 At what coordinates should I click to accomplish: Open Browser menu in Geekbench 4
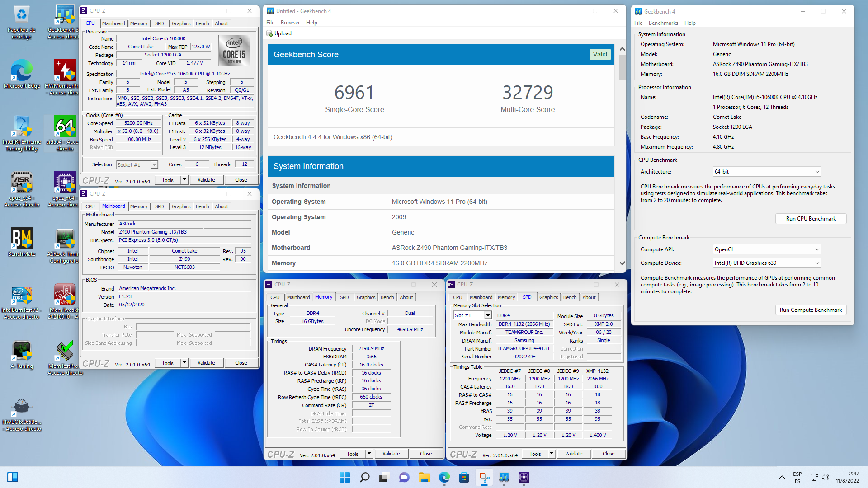point(290,23)
